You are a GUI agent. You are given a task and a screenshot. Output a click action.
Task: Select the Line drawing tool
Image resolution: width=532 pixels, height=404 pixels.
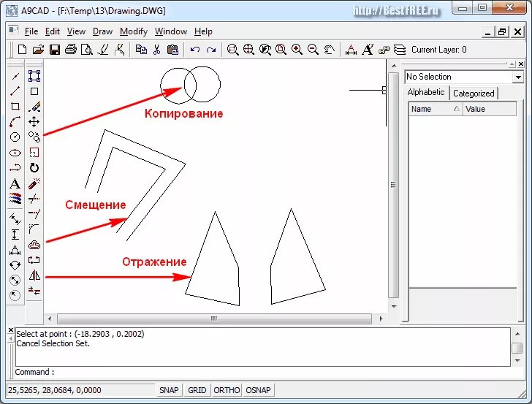click(x=15, y=91)
